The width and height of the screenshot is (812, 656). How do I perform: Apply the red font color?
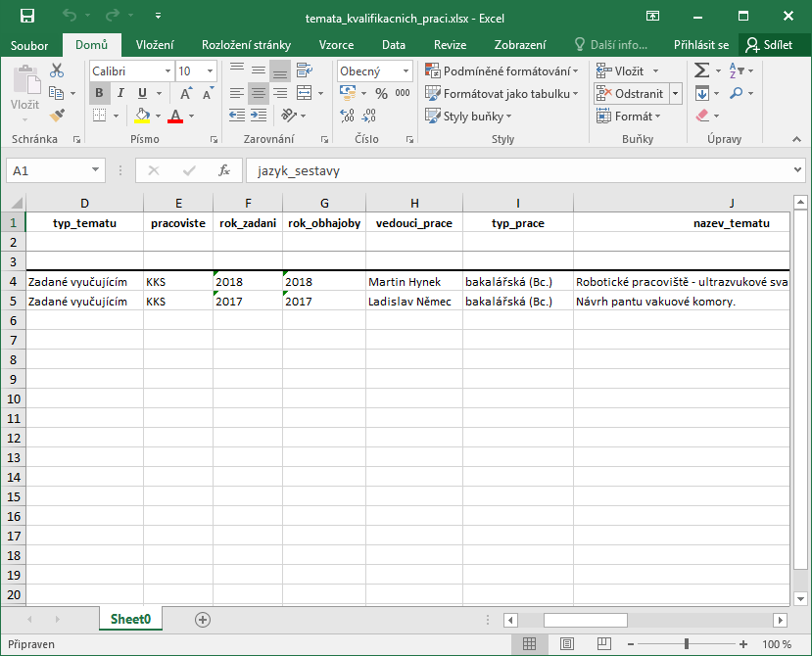pyautogui.click(x=175, y=116)
